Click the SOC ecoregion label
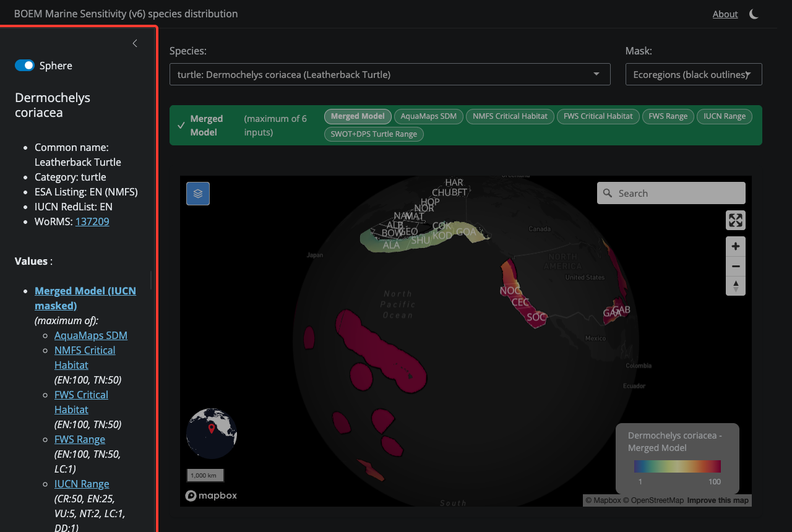The image size is (792, 532). click(536, 317)
